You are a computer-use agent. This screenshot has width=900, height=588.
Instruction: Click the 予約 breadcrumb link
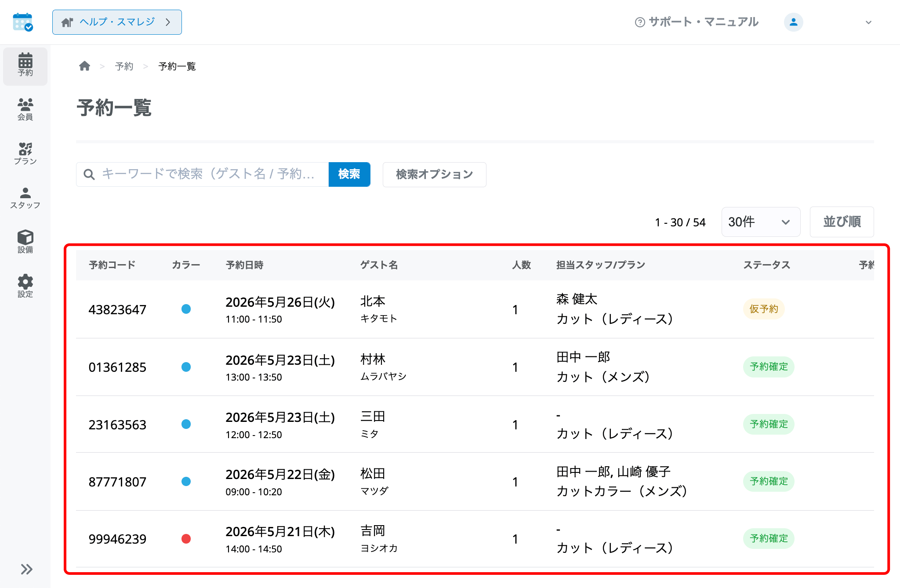pos(124,66)
